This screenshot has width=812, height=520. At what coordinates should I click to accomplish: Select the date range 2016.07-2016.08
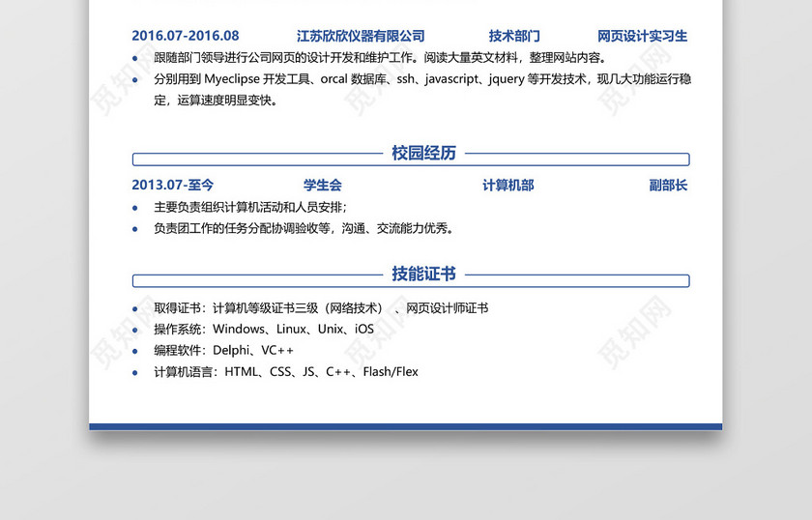pyautogui.click(x=185, y=36)
